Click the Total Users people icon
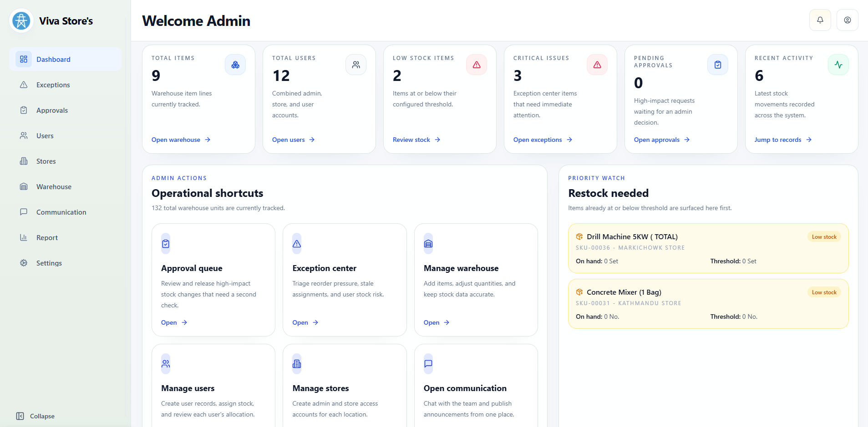 coord(356,65)
